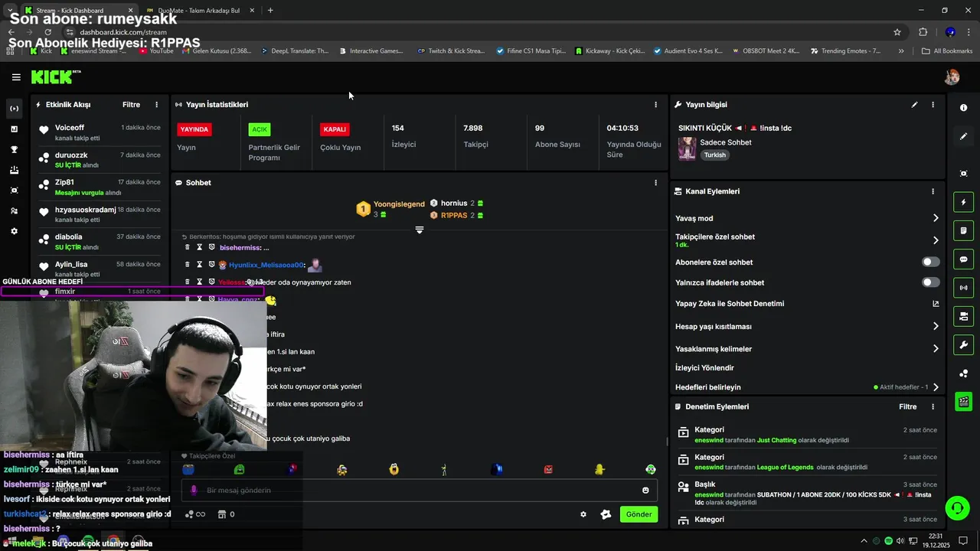Screen dimensions: 980x551
Task: Open a new browser tab
Action: pos(270,11)
